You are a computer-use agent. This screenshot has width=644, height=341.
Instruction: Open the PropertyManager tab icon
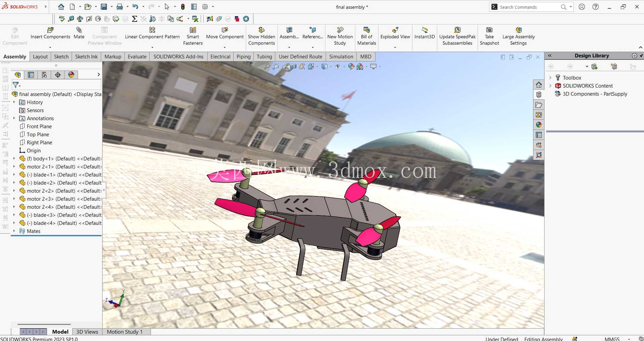[x=31, y=75]
